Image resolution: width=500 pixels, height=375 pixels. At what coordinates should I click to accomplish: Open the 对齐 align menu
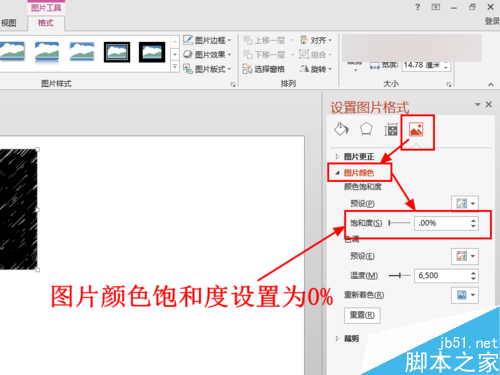[316, 40]
